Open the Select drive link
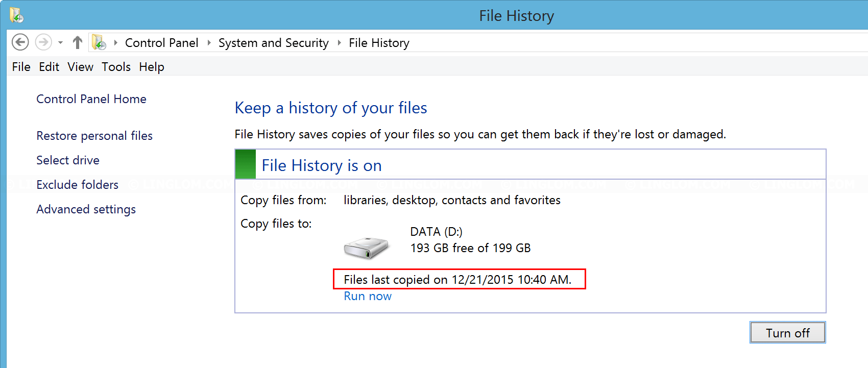 coord(68,160)
